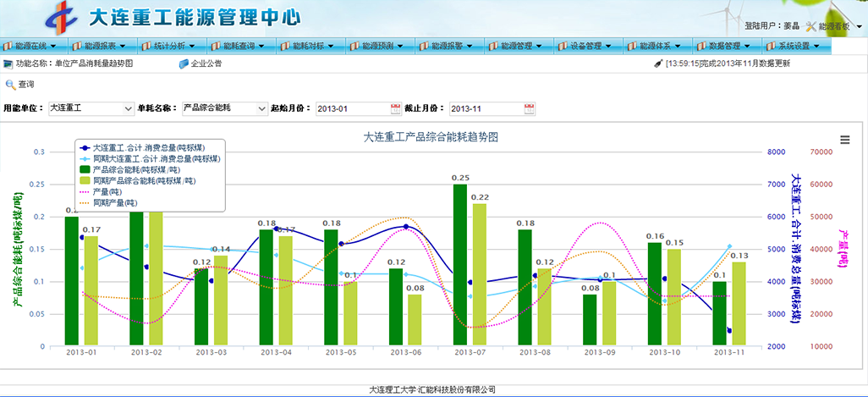The image size is (868, 397).
Task: Click the 查询 search magnifier icon
Action: tap(10, 85)
